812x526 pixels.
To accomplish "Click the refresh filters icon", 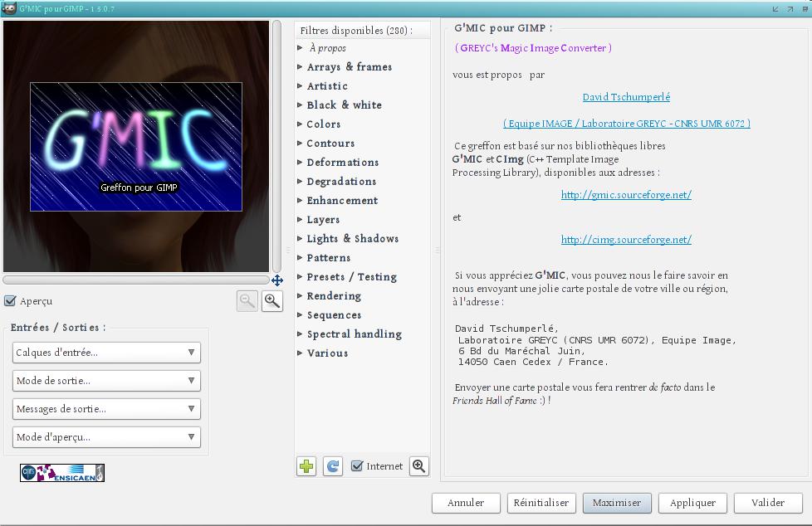I will pyautogui.click(x=332, y=466).
